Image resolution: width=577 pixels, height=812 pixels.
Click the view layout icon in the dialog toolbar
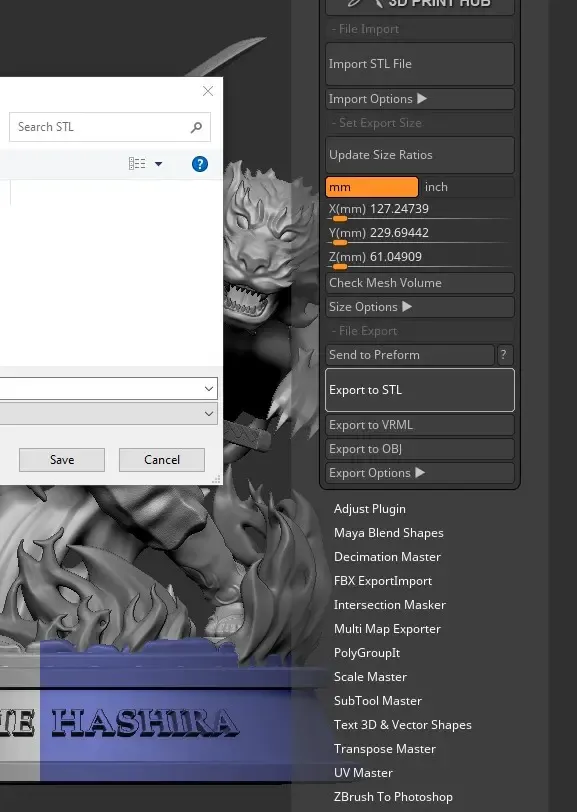tap(137, 164)
